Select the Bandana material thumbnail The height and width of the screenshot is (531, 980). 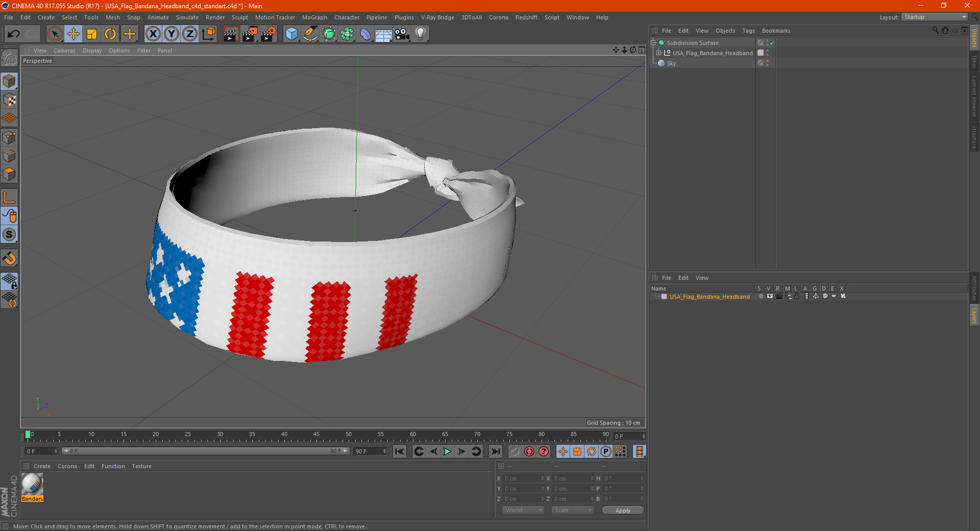coord(32,484)
